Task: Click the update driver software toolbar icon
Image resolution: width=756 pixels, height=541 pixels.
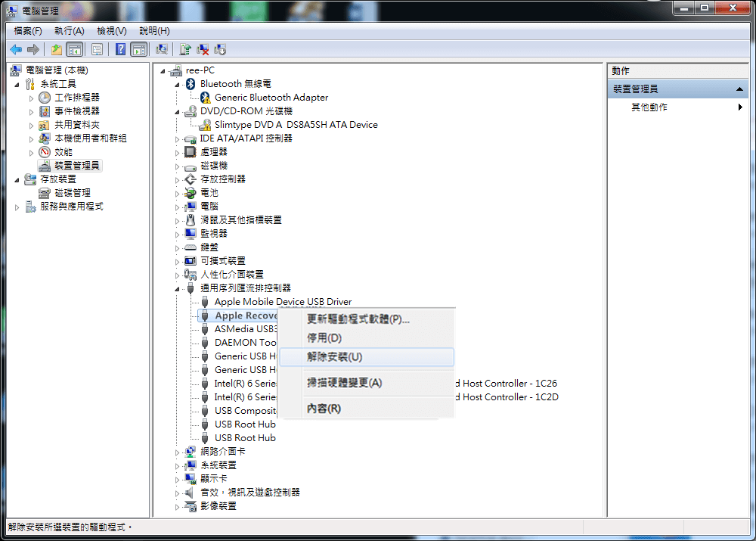Action: point(185,49)
